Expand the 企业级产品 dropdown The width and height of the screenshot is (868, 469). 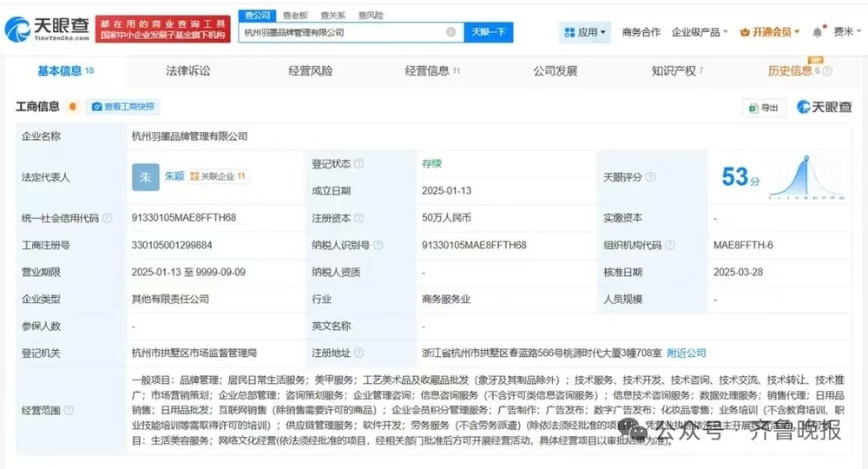[x=699, y=32]
